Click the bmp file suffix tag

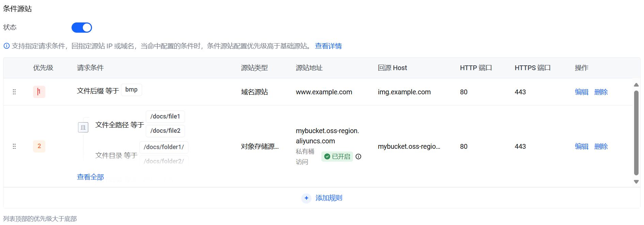tap(131, 90)
